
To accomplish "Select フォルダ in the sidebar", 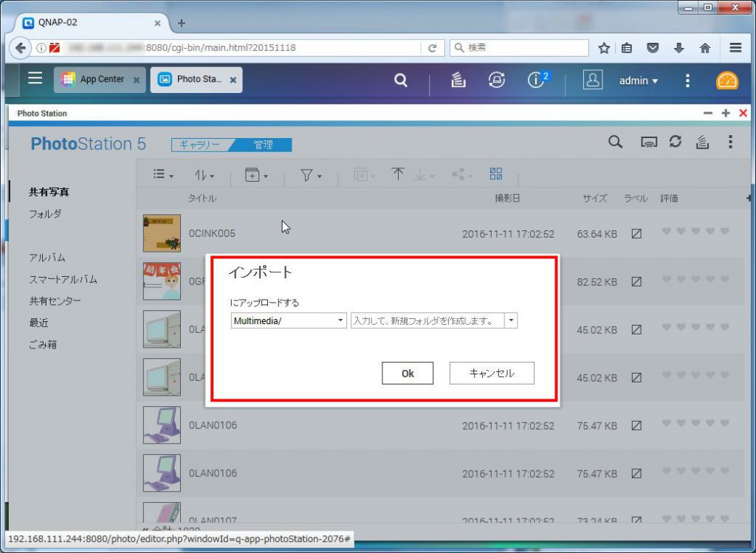I will click(45, 213).
